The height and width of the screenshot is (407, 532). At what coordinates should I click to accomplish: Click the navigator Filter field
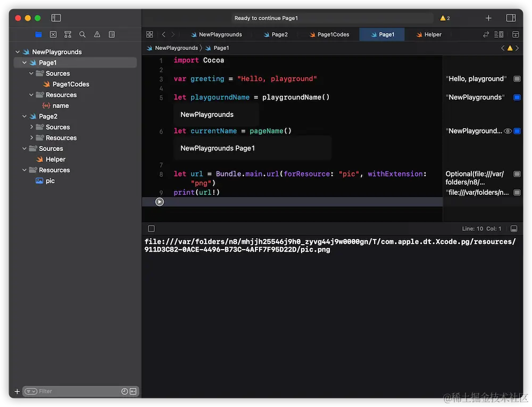(x=74, y=391)
